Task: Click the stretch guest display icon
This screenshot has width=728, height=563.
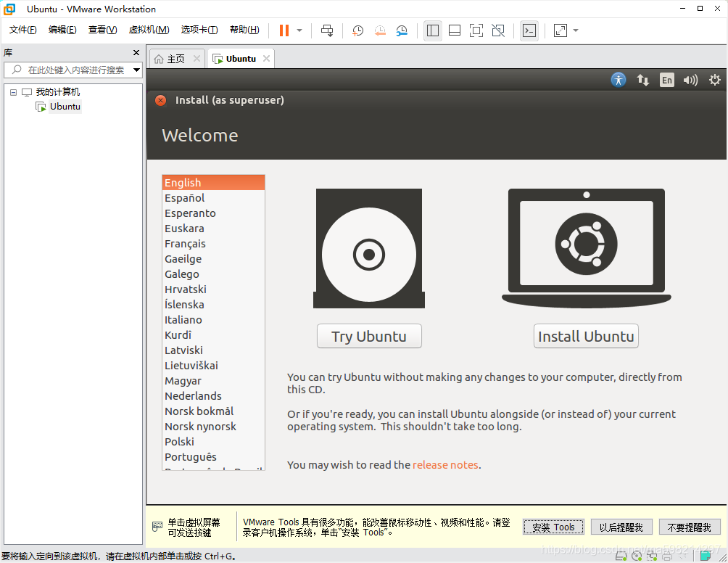Action: pos(561,30)
